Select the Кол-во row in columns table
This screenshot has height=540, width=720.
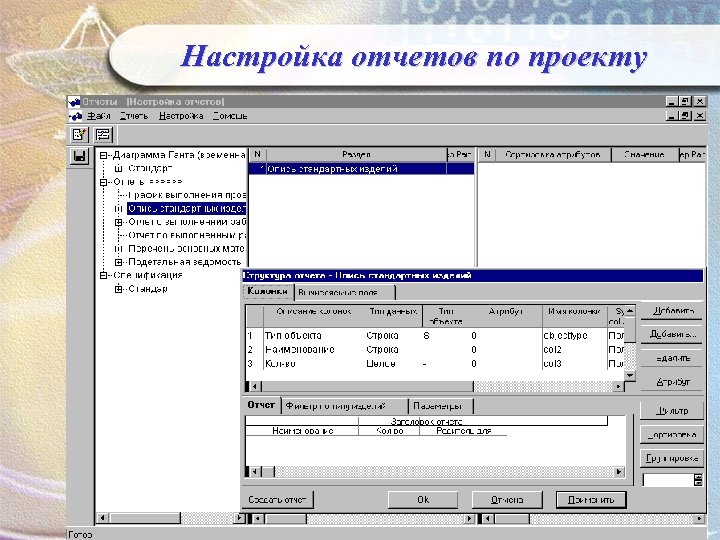pyautogui.click(x=434, y=364)
